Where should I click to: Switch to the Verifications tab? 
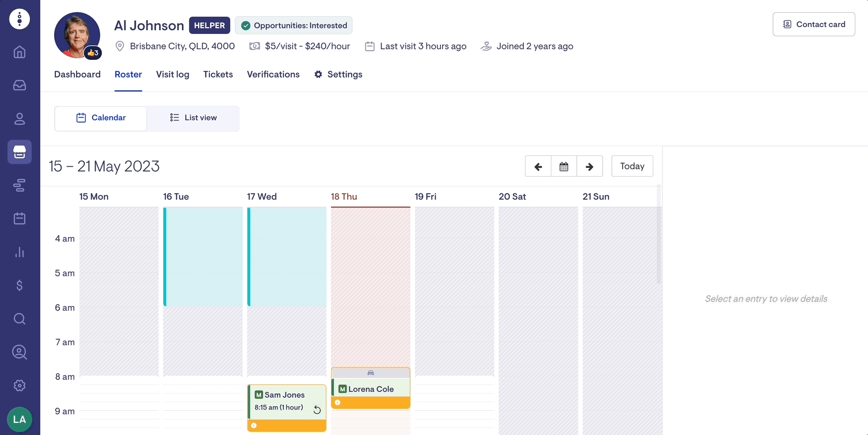[273, 74]
